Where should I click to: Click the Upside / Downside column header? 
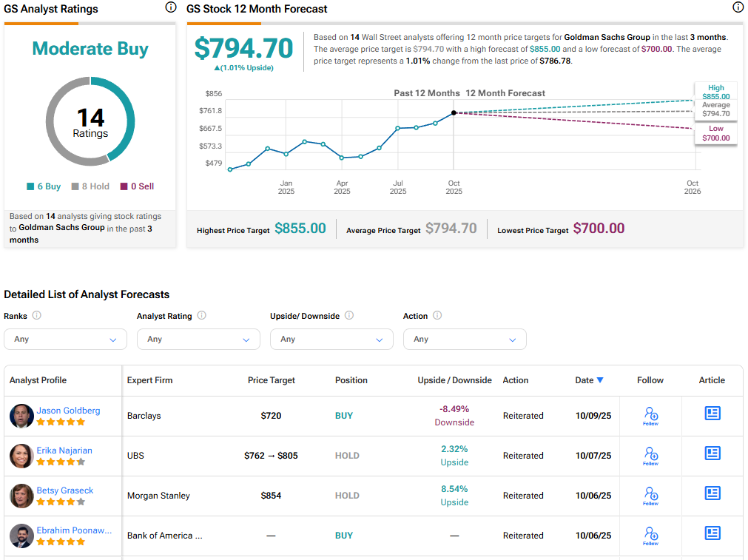click(454, 380)
